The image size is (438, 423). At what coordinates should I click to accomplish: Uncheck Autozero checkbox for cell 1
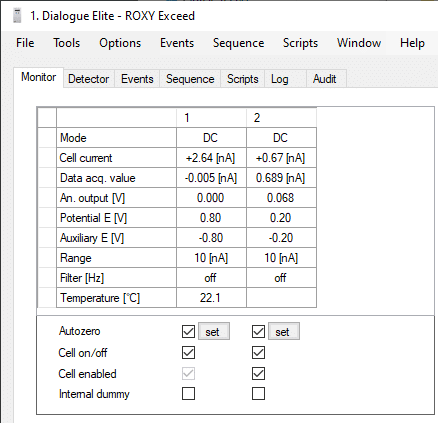click(188, 331)
